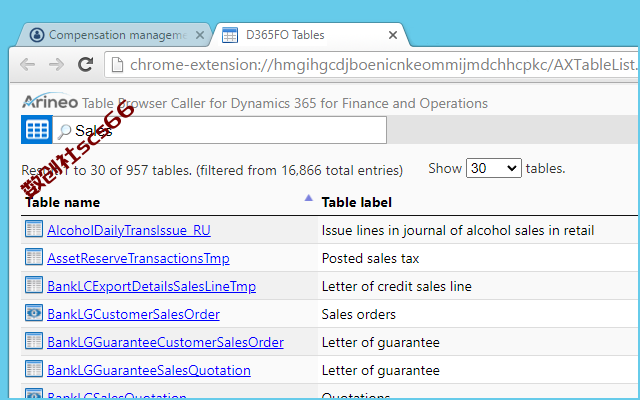Reload the current page
The height and width of the screenshot is (400, 640).
(86, 64)
